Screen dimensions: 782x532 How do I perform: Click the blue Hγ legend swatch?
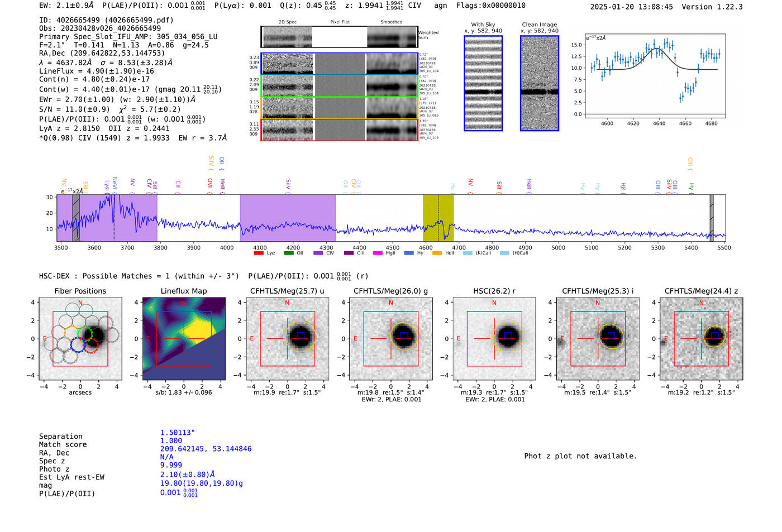[409, 253]
